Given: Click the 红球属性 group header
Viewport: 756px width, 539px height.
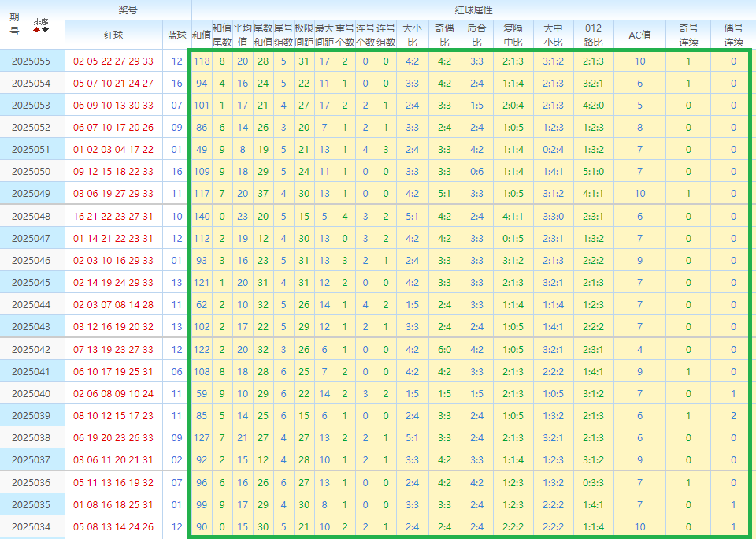Looking at the screenshot, I should (473, 10).
